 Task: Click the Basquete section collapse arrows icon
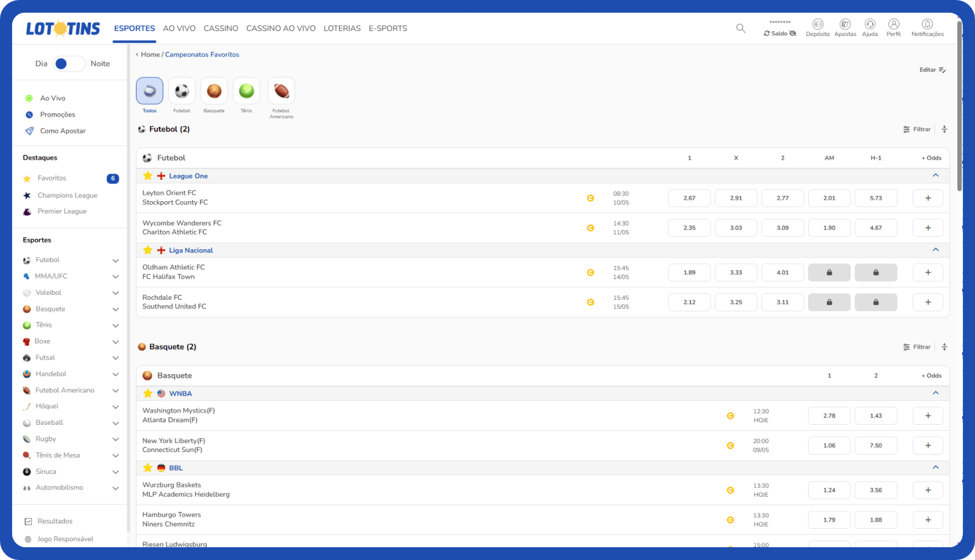click(x=945, y=347)
